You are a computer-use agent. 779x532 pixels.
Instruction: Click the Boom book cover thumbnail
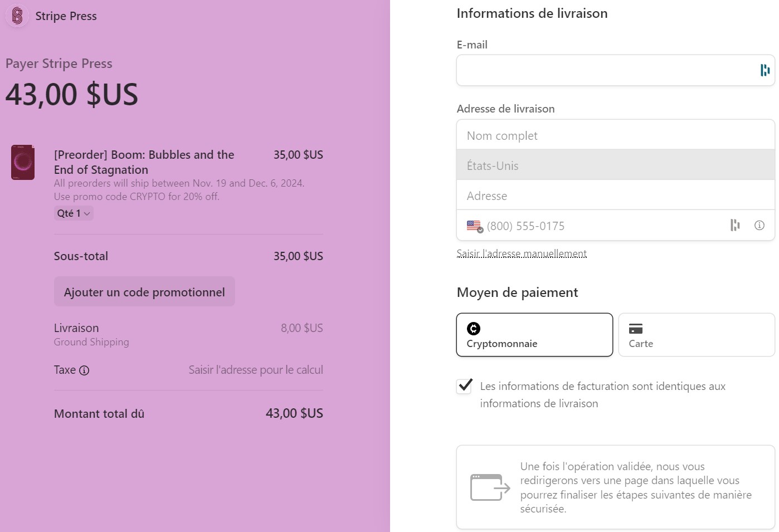22,162
